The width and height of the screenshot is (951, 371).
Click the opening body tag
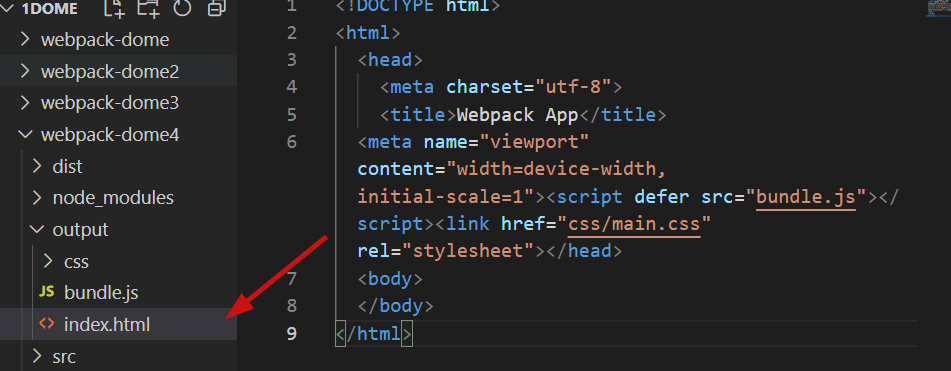[x=390, y=279]
